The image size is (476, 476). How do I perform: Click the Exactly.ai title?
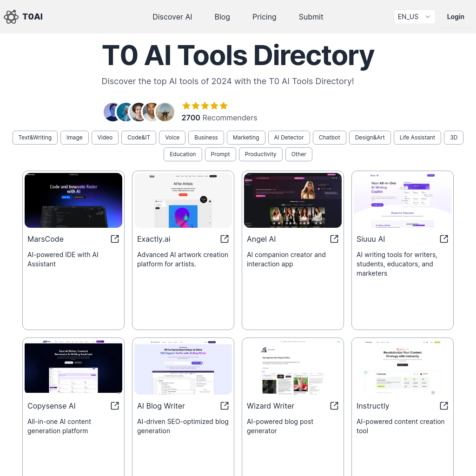[153, 239]
